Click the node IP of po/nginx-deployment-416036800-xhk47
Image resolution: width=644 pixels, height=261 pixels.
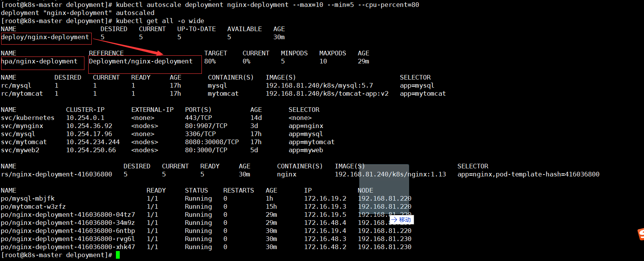tap(385, 247)
